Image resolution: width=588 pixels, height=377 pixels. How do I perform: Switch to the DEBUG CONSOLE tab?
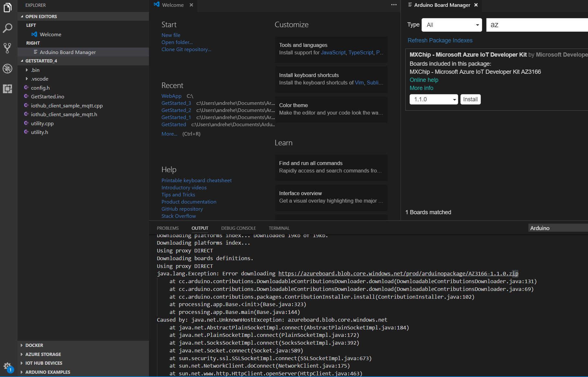click(238, 228)
